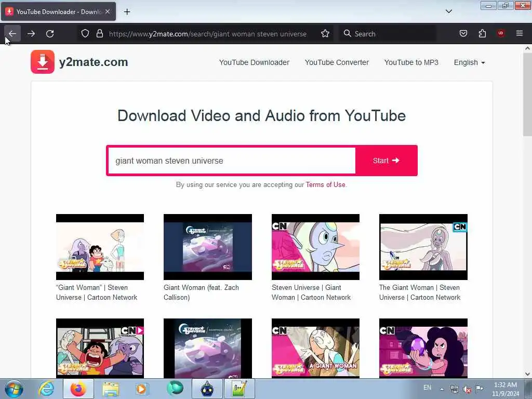Open YouTube to MP3 nav item
Screen dimensions: 532x399
point(411,62)
